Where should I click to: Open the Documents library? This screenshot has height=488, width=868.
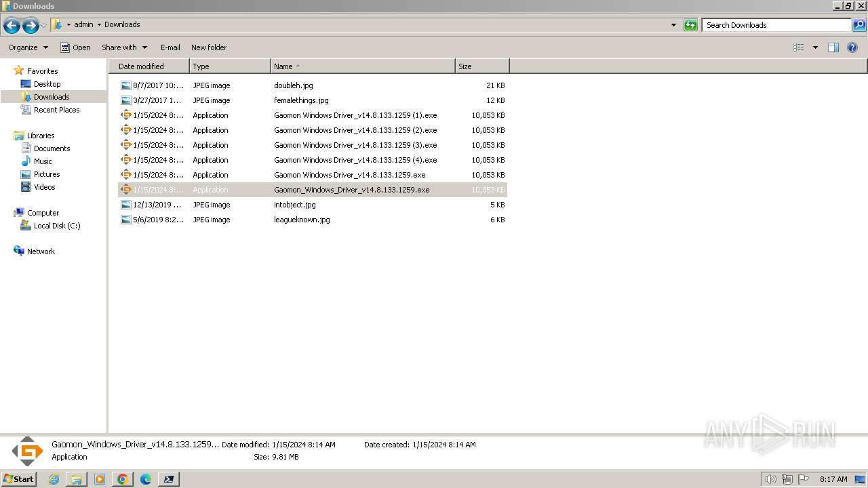click(52, 148)
